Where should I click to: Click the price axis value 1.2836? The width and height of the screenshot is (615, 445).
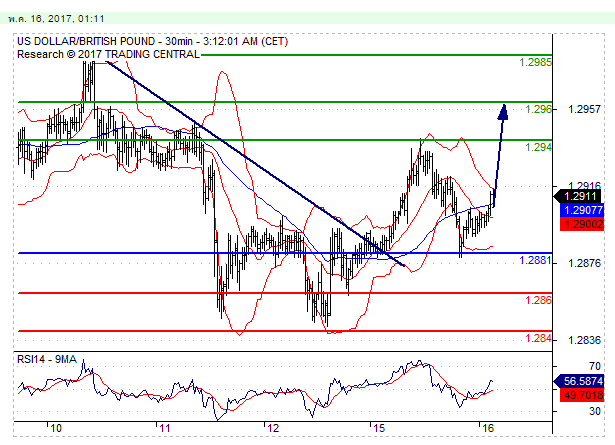584,340
